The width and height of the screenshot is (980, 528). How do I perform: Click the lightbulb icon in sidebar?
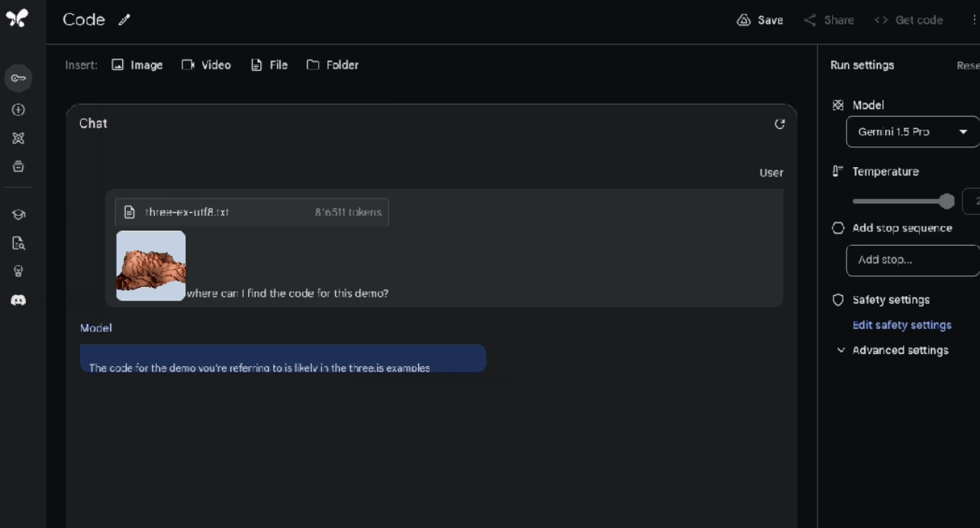point(18,272)
